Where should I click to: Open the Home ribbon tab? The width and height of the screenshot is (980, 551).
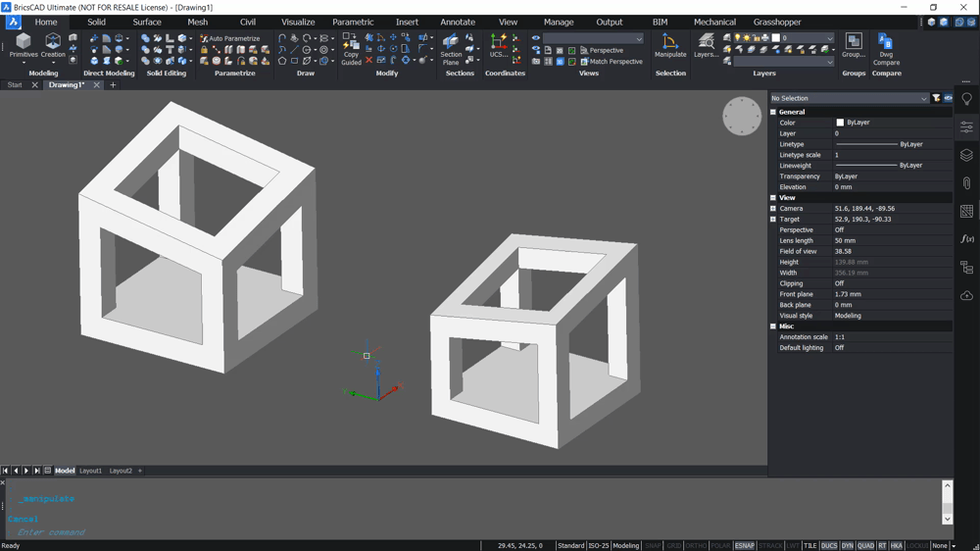tap(46, 22)
